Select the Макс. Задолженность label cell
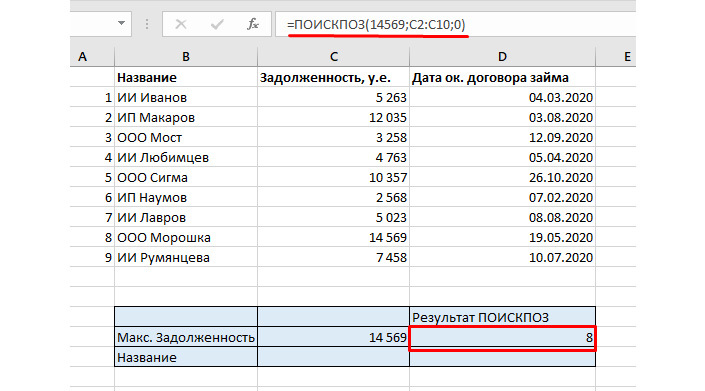The width and height of the screenshot is (705, 391). [186, 337]
